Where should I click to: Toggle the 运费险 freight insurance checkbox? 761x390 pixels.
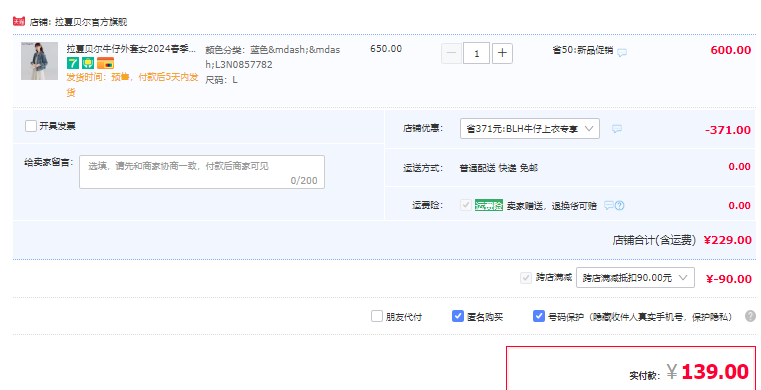[x=466, y=205]
